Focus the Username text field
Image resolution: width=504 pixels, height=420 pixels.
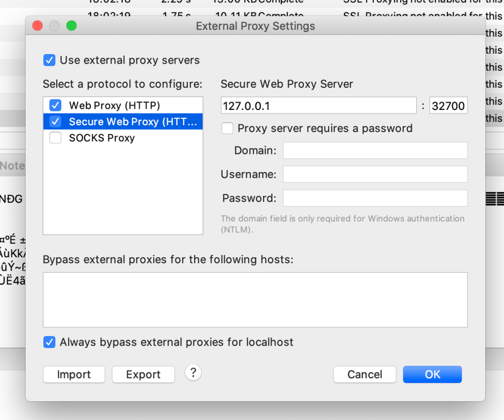(375, 174)
